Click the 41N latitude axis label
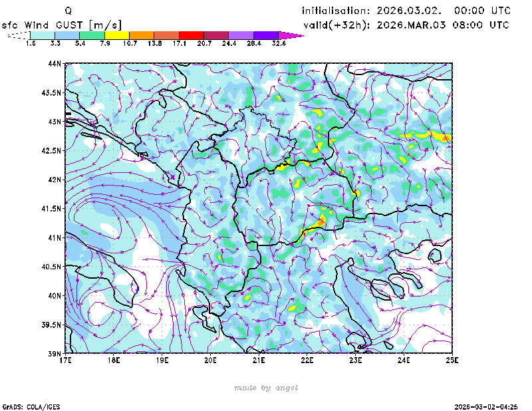532x411 pixels. (x=55, y=237)
